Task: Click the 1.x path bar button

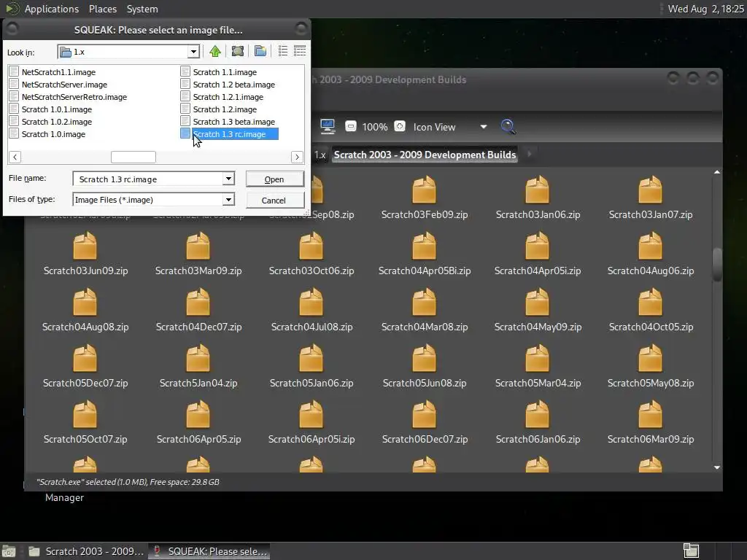Action: [320, 155]
